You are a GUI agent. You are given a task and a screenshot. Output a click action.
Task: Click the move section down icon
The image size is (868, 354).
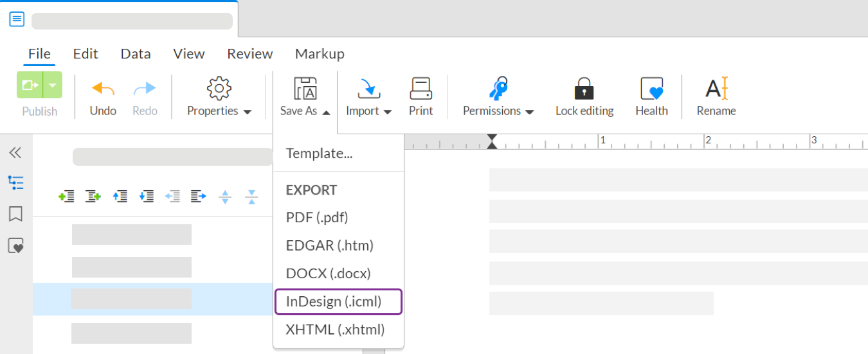[147, 197]
